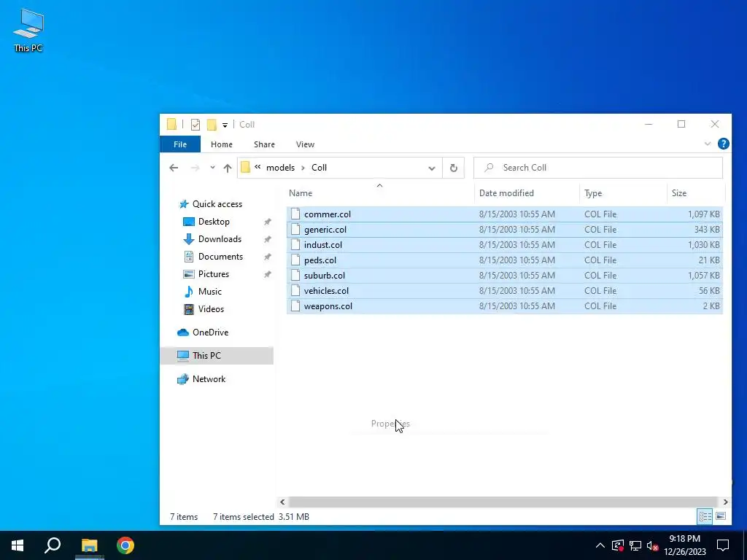This screenshot has width=747, height=560.
Task: Open Documents in navigation pane
Action: click(x=220, y=257)
